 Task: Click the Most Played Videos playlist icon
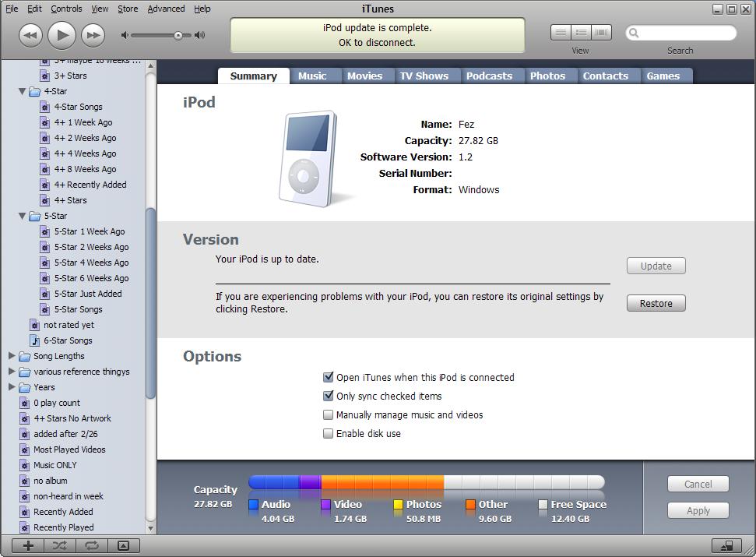[25, 450]
